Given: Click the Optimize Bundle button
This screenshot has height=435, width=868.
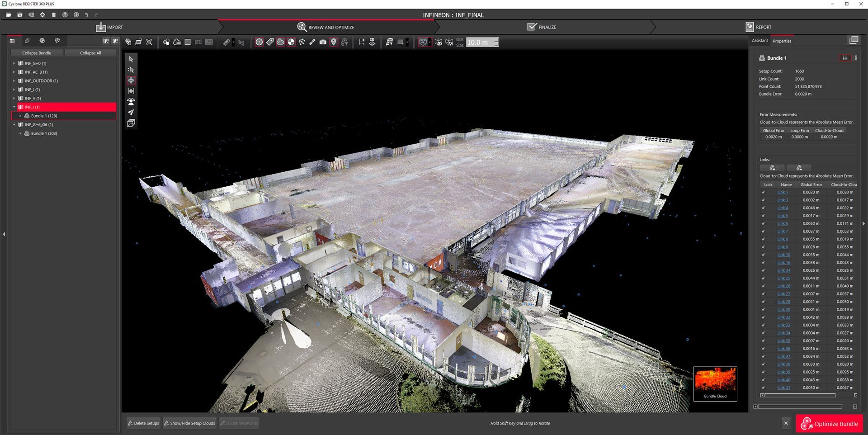Looking at the screenshot, I should coord(829,424).
